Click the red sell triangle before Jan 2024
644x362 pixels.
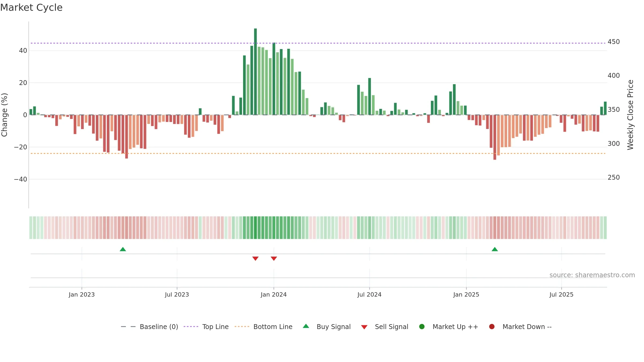(x=255, y=258)
